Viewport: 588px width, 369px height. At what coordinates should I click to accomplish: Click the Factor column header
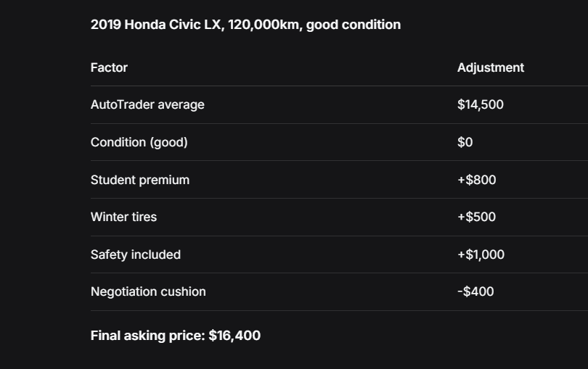point(109,67)
